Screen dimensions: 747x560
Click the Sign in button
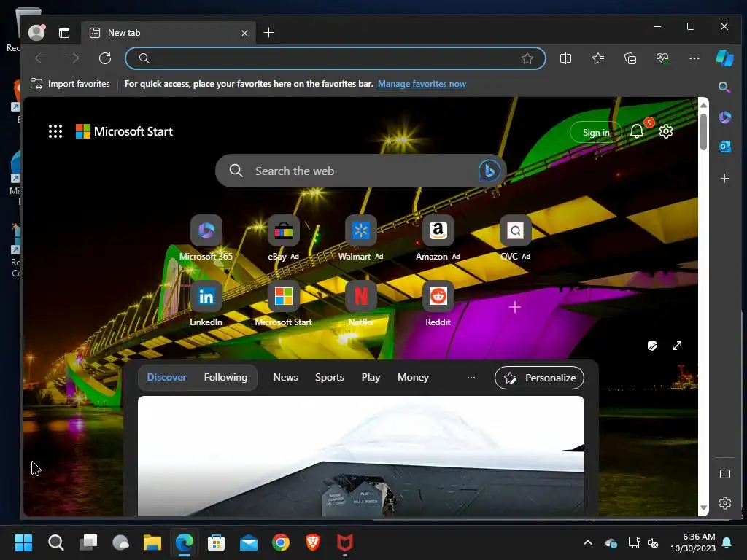point(596,133)
